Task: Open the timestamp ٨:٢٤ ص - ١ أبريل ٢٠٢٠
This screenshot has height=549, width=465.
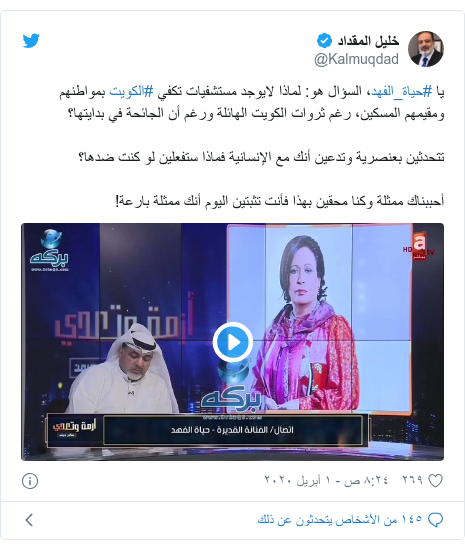Action: [326, 480]
